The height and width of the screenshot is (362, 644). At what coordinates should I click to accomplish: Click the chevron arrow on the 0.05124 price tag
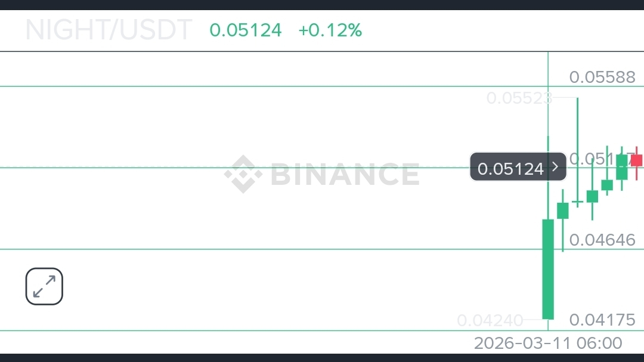[x=555, y=167]
